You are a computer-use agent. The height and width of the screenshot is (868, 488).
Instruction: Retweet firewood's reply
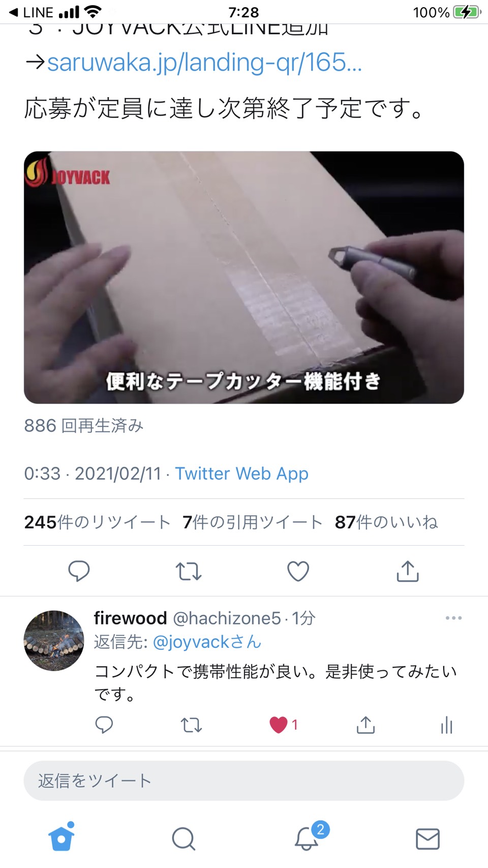(191, 725)
